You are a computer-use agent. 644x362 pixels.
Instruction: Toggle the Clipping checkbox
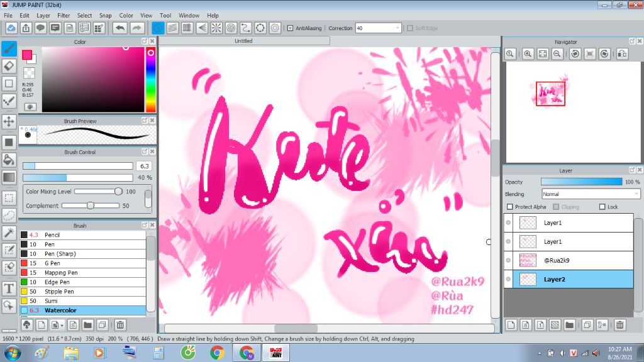coord(556,207)
